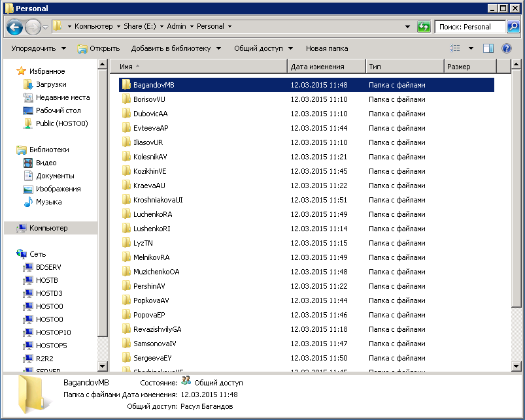Click the refresh button in address bar
This screenshot has width=525, height=420.
424,27
